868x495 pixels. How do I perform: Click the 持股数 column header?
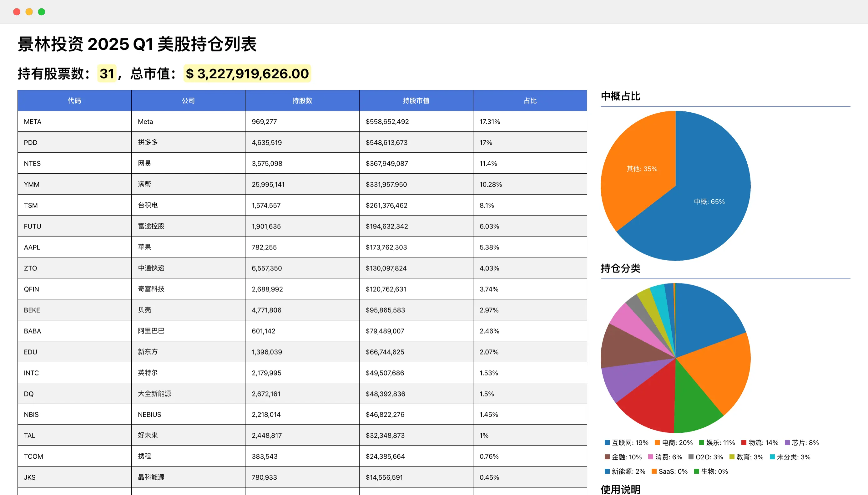(x=302, y=101)
